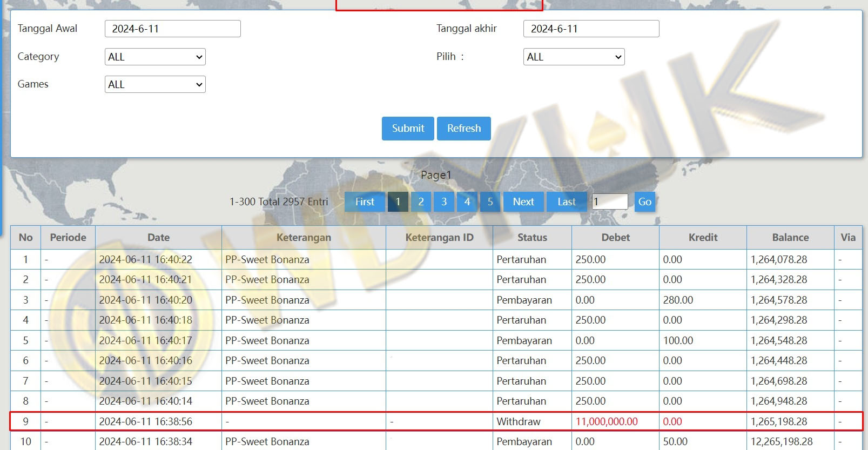Click the Refresh button
The image size is (868, 450).
[464, 129]
